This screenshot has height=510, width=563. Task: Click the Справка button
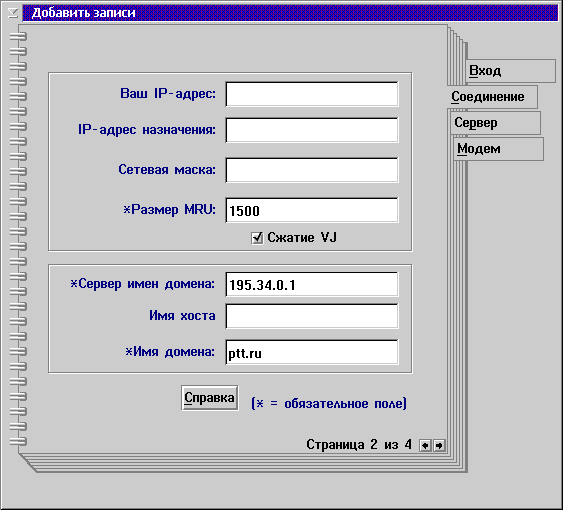point(210,398)
